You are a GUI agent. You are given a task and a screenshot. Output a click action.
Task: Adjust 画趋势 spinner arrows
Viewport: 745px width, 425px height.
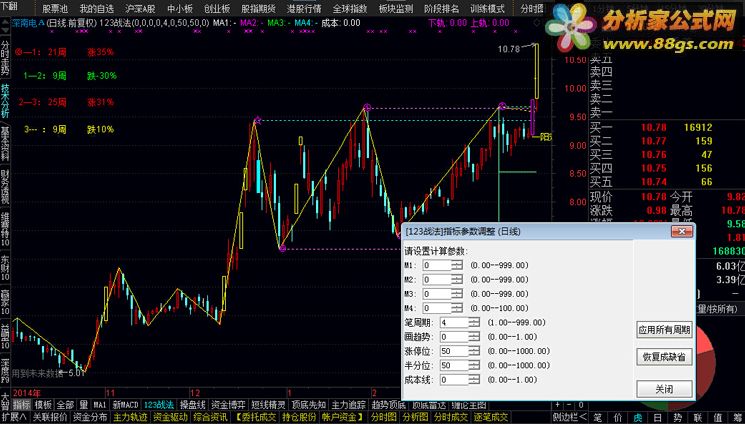point(475,337)
